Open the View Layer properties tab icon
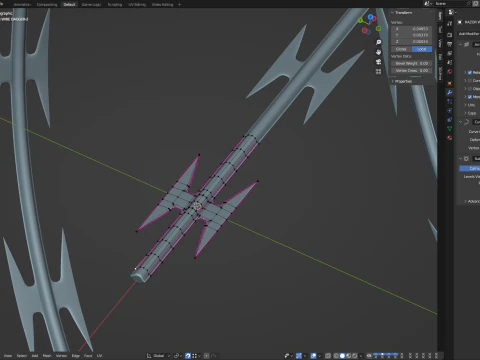The width and height of the screenshot is (480, 360). tap(449, 53)
